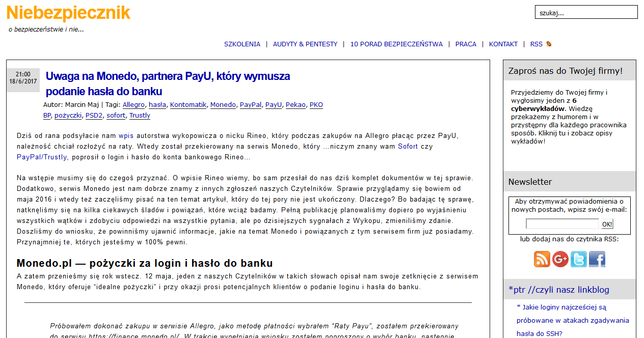Open the Pekao tag
644x338 pixels.
pyautogui.click(x=296, y=105)
